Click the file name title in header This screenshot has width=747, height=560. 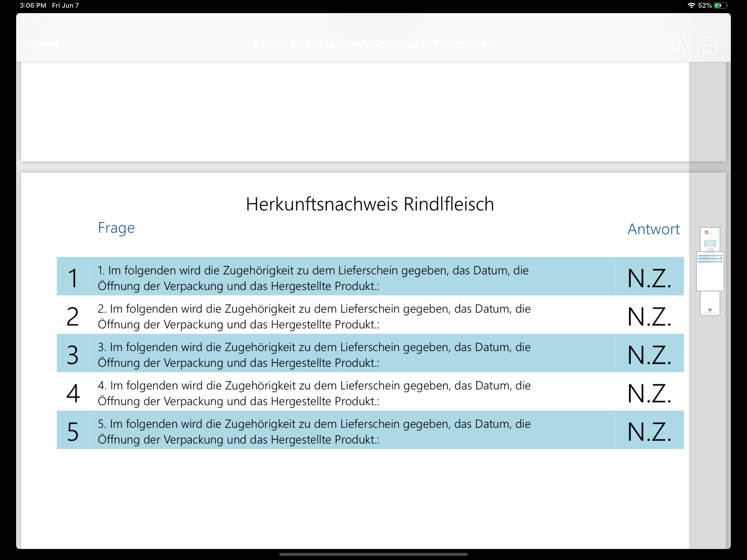tap(373, 45)
